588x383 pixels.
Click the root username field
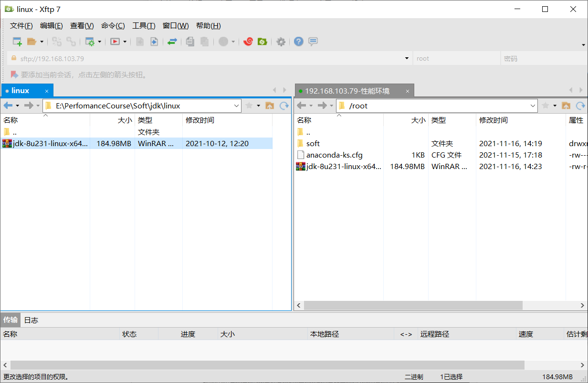pyautogui.click(x=456, y=58)
